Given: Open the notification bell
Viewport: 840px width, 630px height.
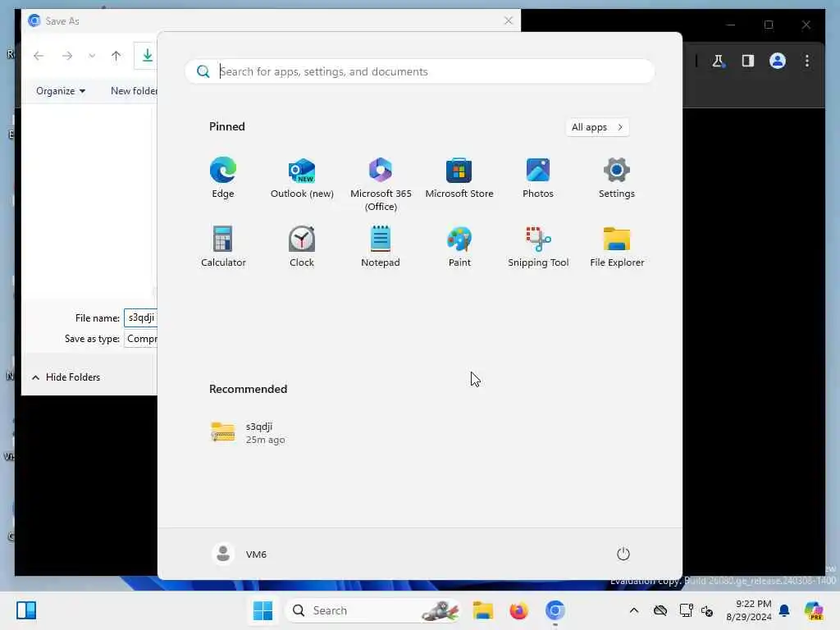Looking at the screenshot, I should (x=784, y=610).
